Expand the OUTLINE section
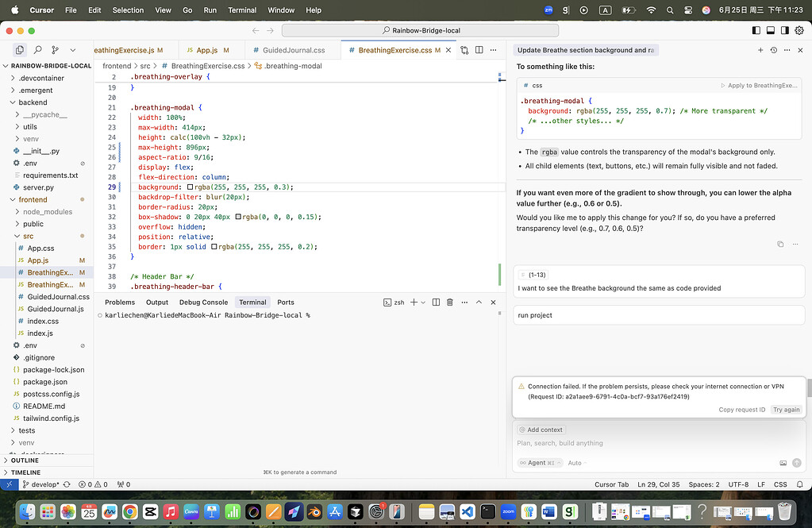 (x=25, y=461)
